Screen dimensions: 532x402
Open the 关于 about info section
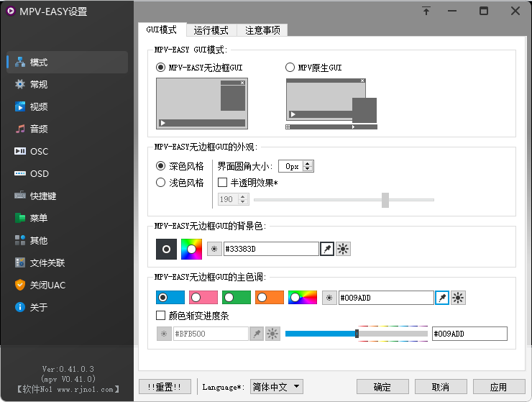tap(67, 307)
